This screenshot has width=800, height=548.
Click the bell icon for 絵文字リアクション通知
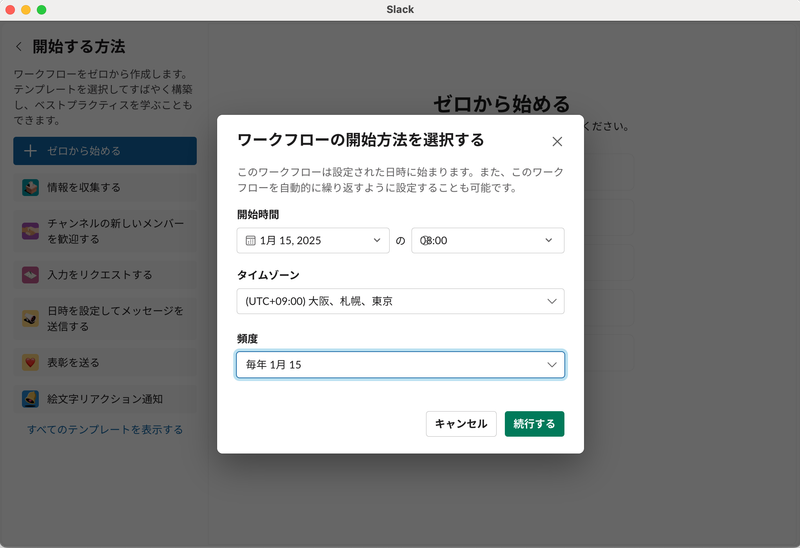pos(31,399)
